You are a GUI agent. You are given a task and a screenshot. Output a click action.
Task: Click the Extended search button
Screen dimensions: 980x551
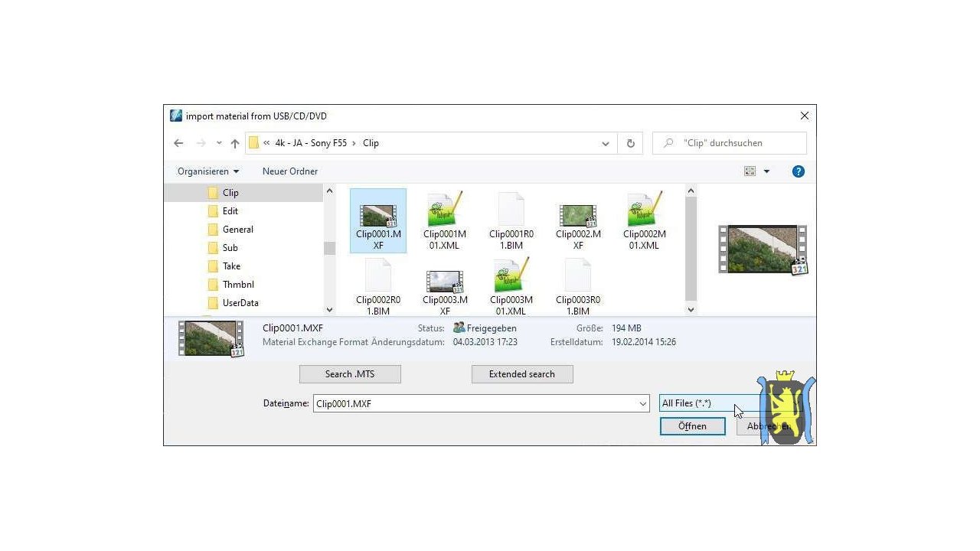tap(522, 374)
